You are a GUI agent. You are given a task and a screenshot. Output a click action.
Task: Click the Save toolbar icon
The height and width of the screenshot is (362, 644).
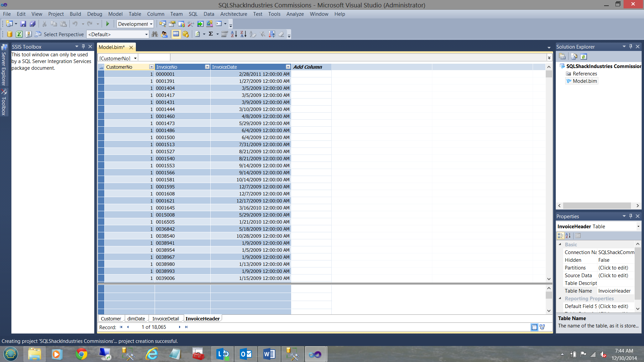point(23,24)
